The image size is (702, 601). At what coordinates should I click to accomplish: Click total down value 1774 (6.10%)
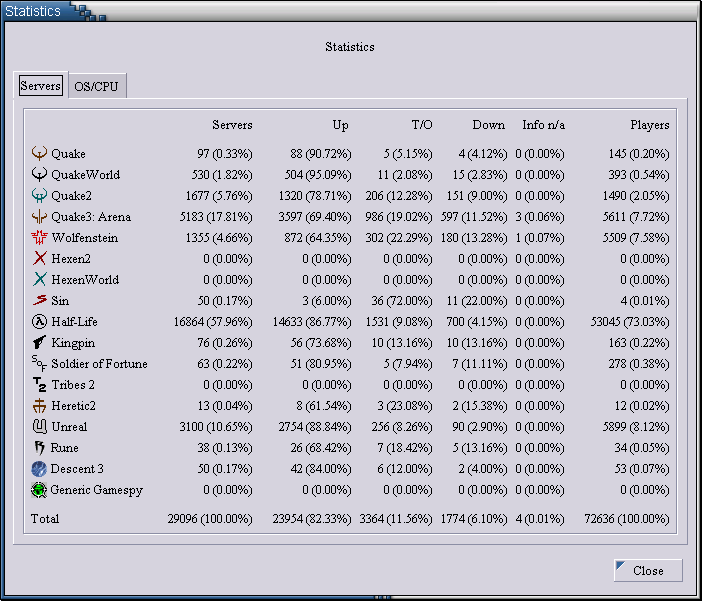tap(474, 519)
